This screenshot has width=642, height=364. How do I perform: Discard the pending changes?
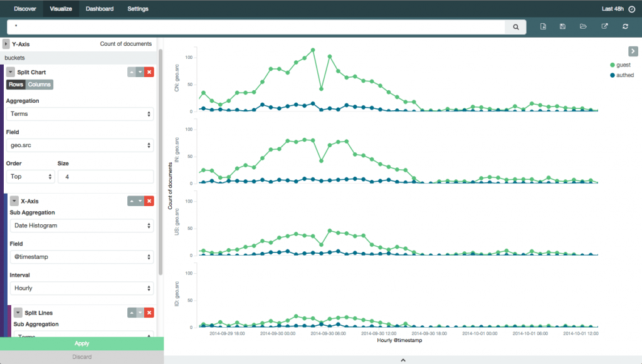82,356
